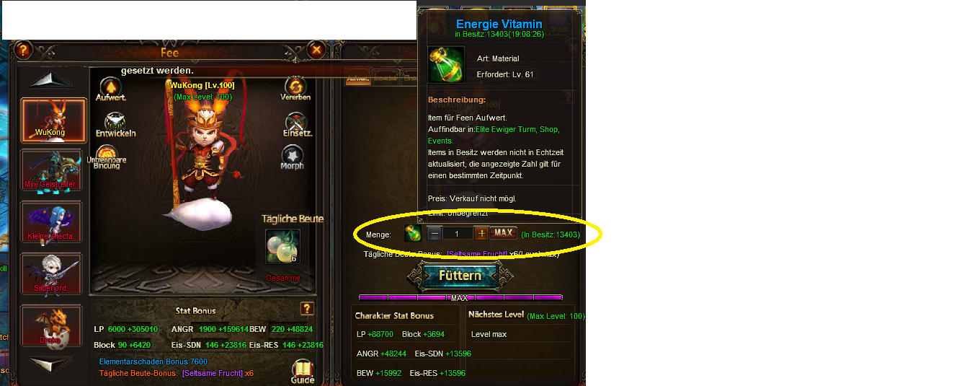Choose the Silberlord fairy thumbnail
Screen dimensions: 980x386
click(x=51, y=274)
